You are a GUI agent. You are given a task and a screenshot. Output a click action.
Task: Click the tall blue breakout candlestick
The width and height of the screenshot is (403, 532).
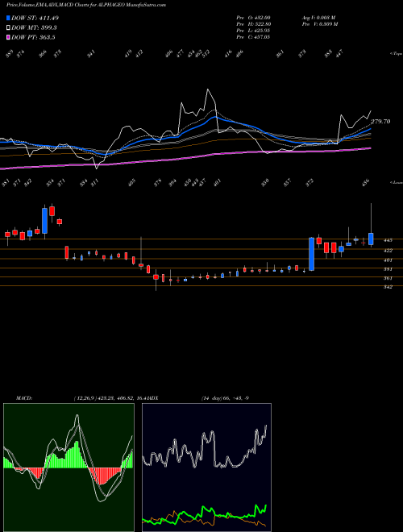pos(311,254)
